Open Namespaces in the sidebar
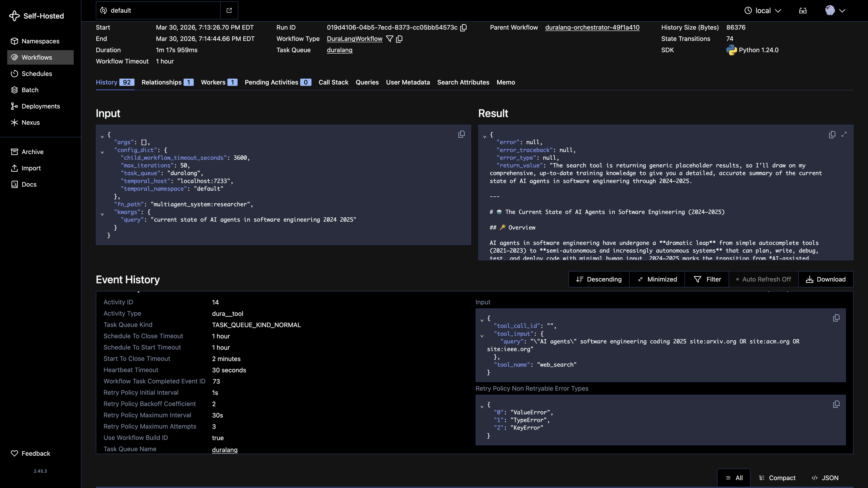Screen dimensions: 868x488 40,41
